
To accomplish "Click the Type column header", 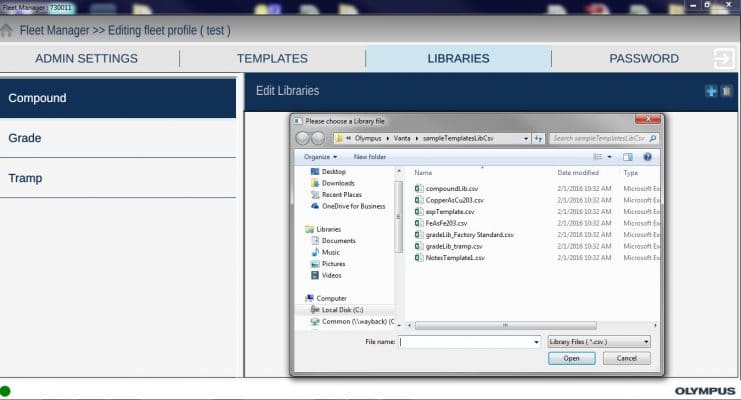I will (x=630, y=173).
